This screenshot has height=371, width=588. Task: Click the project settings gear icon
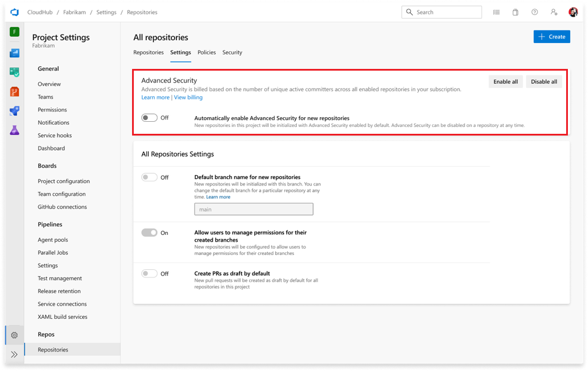pyautogui.click(x=14, y=335)
